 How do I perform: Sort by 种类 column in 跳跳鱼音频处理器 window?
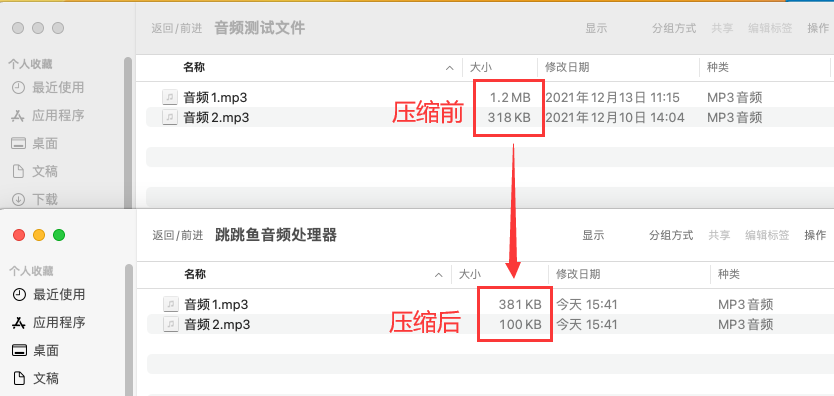click(729, 274)
